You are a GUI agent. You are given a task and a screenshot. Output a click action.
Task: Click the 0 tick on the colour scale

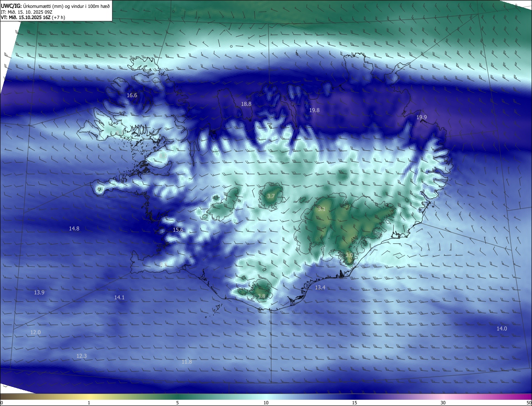pyautogui.click(x=2, y=403)
